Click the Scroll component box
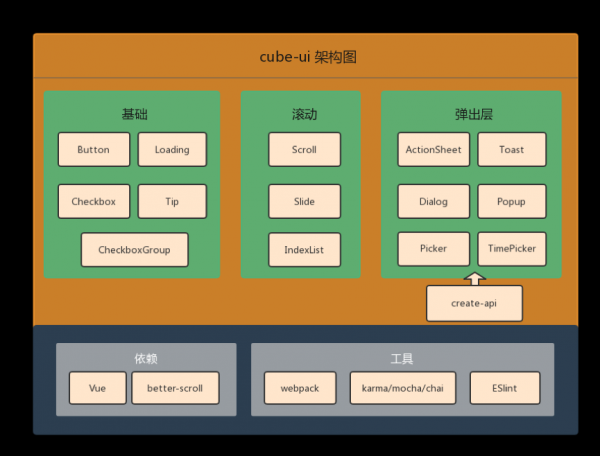 pos(304,150)
